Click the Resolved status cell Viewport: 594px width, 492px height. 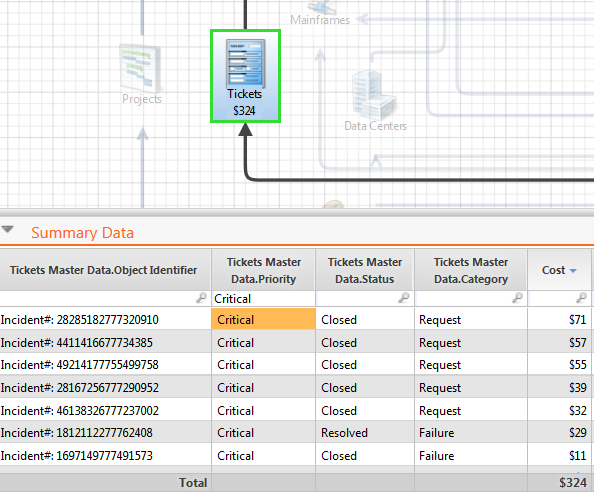click(344, 433)
